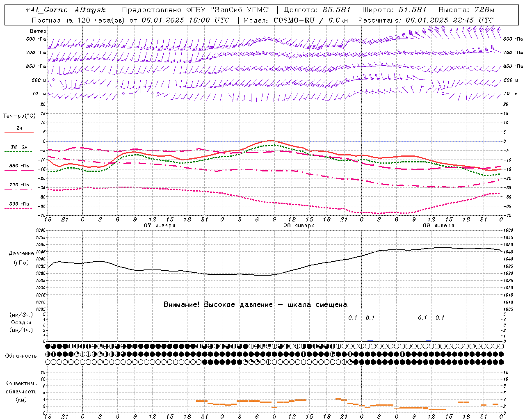The width and height of the screenshot is (525, 420).
Task: Click the station name rAl_Gorno-Altaysk
Action: click(x=66, y=10)
